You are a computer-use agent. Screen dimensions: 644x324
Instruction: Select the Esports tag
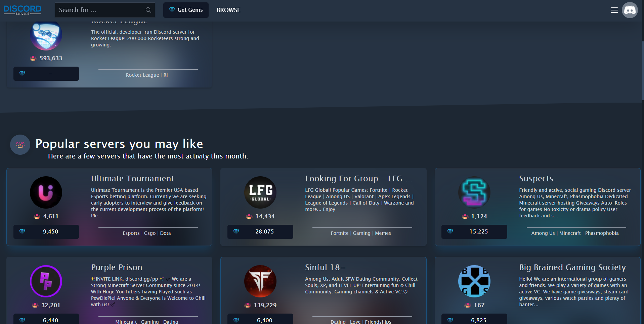pyautogui.click(x=131, y=233)
